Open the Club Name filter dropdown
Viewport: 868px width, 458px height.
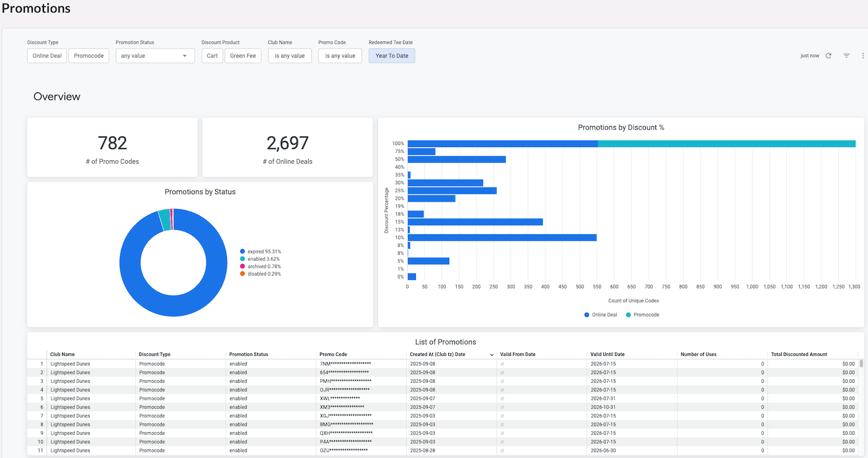[290, 56]
